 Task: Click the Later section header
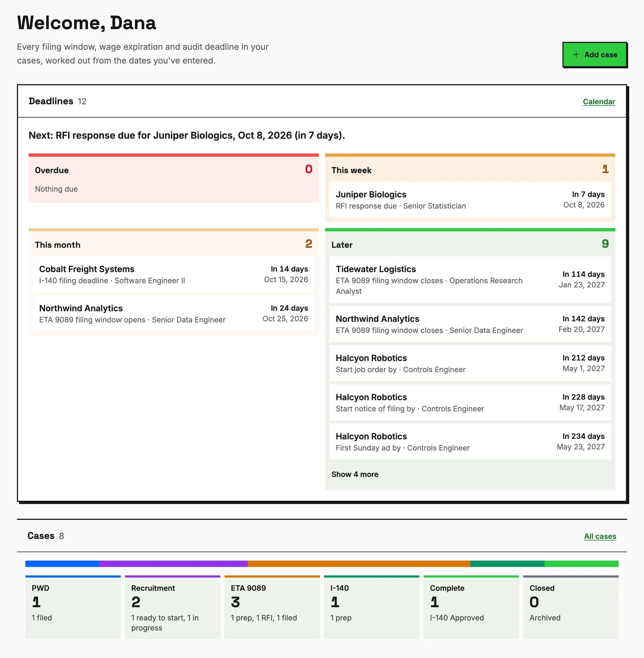point(342,245)
